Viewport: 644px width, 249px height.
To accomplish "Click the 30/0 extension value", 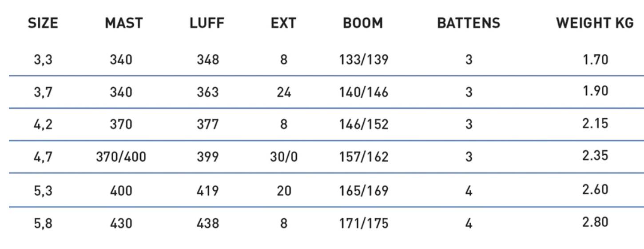I will tap(284, 157).
